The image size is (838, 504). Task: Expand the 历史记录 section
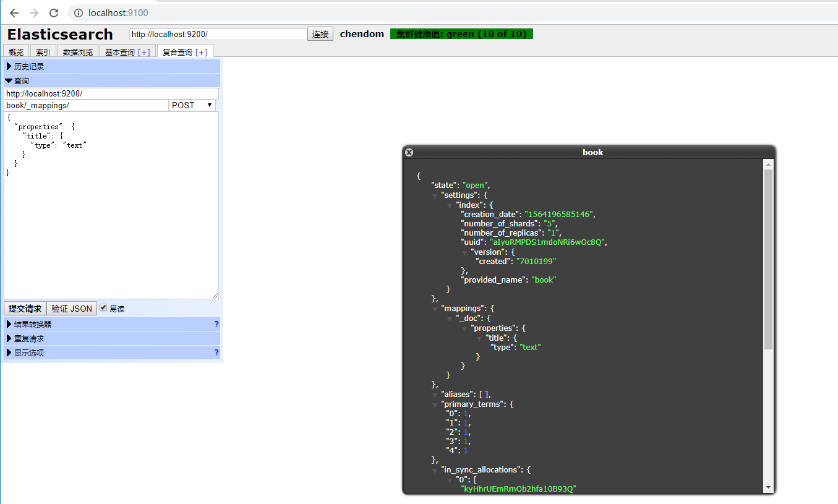pos(112,66)
